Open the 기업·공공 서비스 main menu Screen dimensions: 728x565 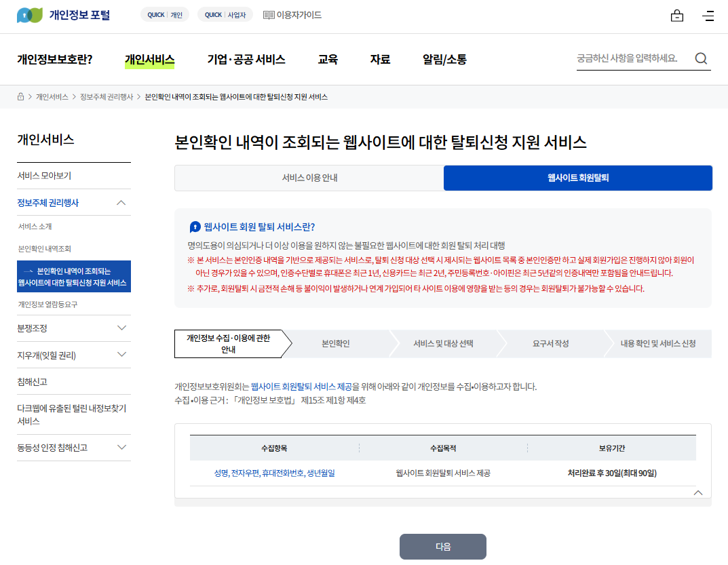pos(246,60)
